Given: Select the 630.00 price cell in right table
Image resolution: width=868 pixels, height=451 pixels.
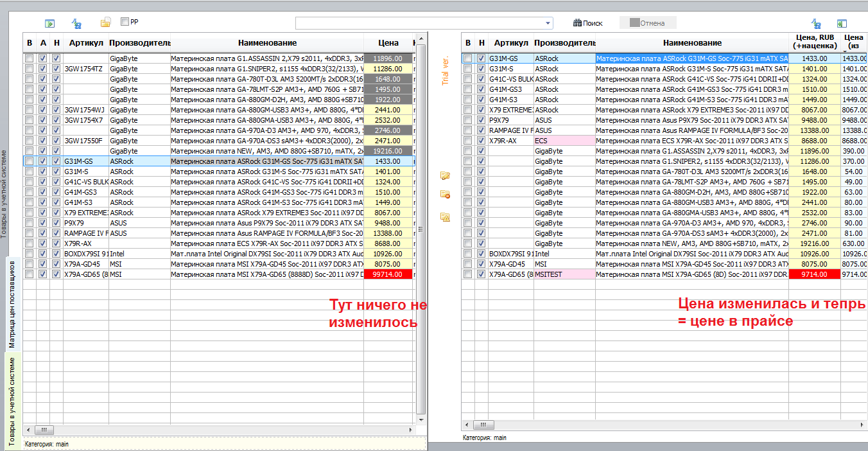Looking at the screenshot, I should (853, 243).
